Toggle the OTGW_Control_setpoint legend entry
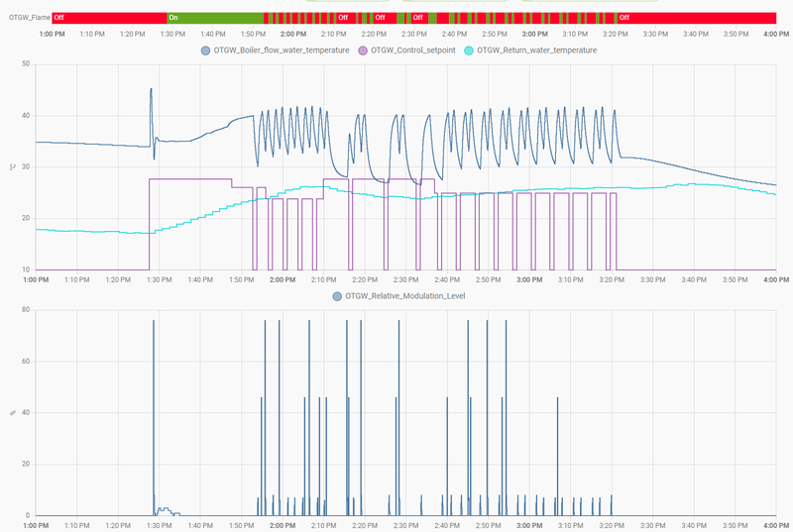Viewport: 793px width, 532px height. pyautogui.click(x=407, y=51)
